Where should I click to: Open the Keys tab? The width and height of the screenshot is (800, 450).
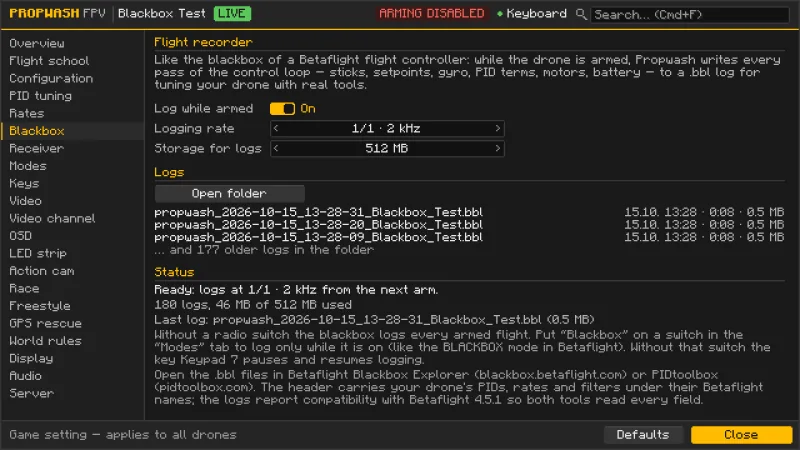click(x=72, y=183)
